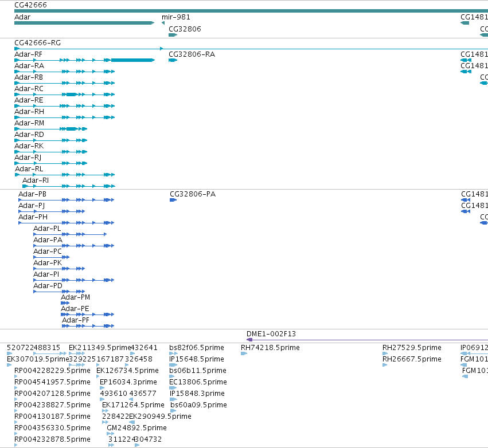Click the EK126734.5prime EST label
Screen dimensions: 488x448
(128, 371)
